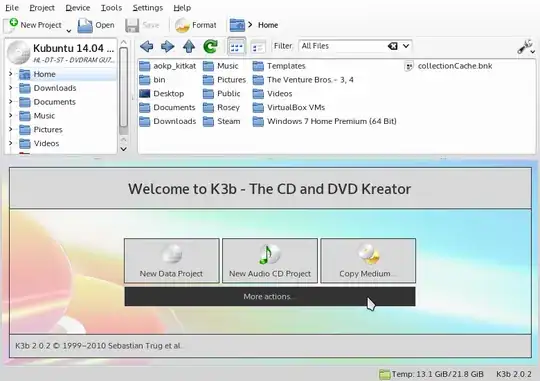Navigate back with the left arrow

147,46
